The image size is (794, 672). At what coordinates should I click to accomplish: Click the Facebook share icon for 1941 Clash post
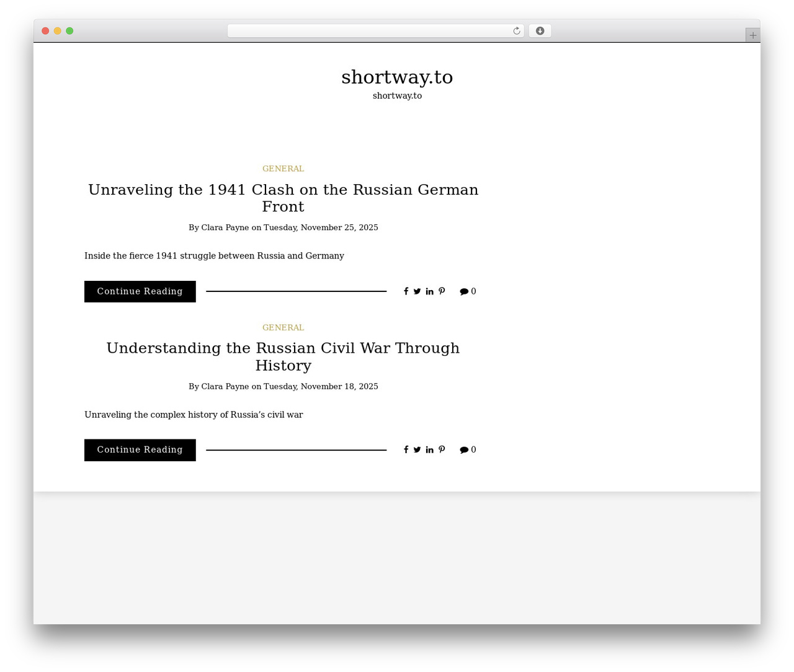406,291
